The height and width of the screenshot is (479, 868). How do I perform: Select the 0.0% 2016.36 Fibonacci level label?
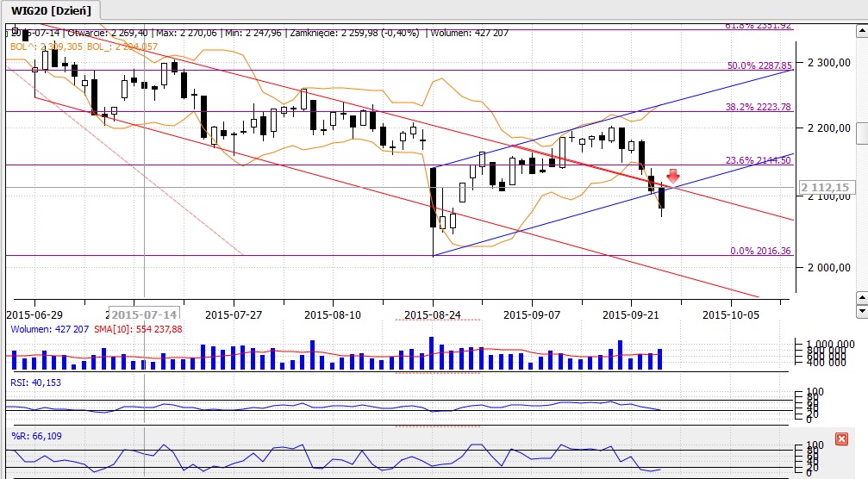[x=760, y=251]
